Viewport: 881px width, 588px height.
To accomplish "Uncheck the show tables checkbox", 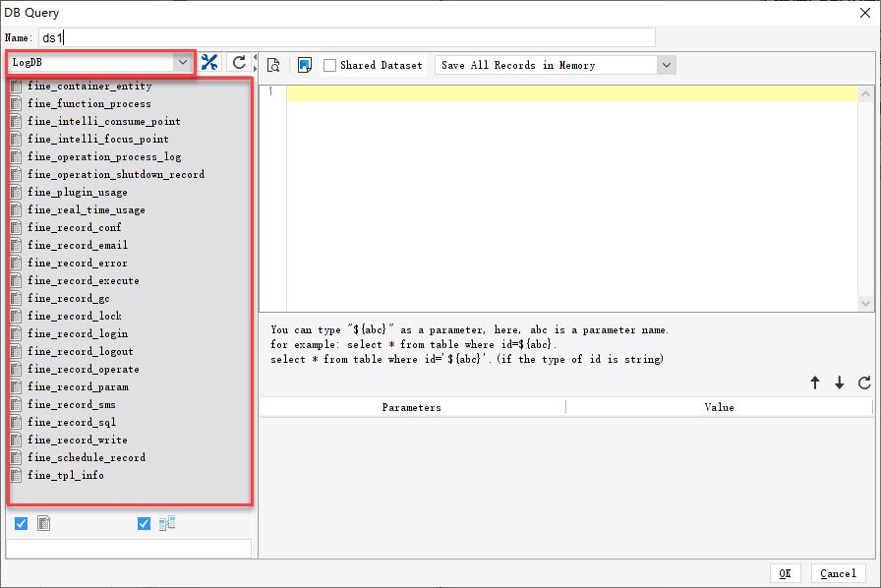I will point(22,523).
